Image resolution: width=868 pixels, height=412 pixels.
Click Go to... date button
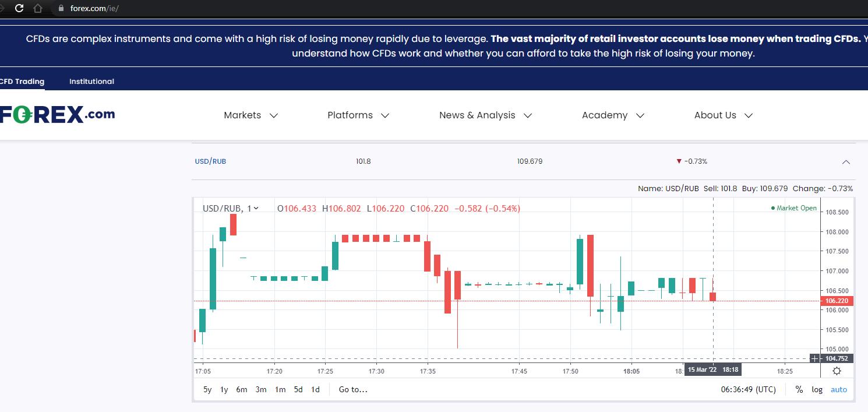[x=353, y=389]
